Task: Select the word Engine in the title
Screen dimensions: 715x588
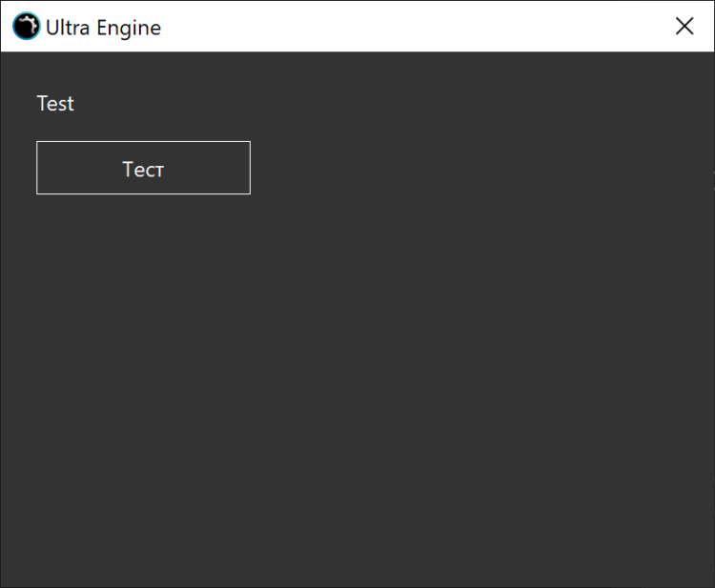Action: point(129,28)
